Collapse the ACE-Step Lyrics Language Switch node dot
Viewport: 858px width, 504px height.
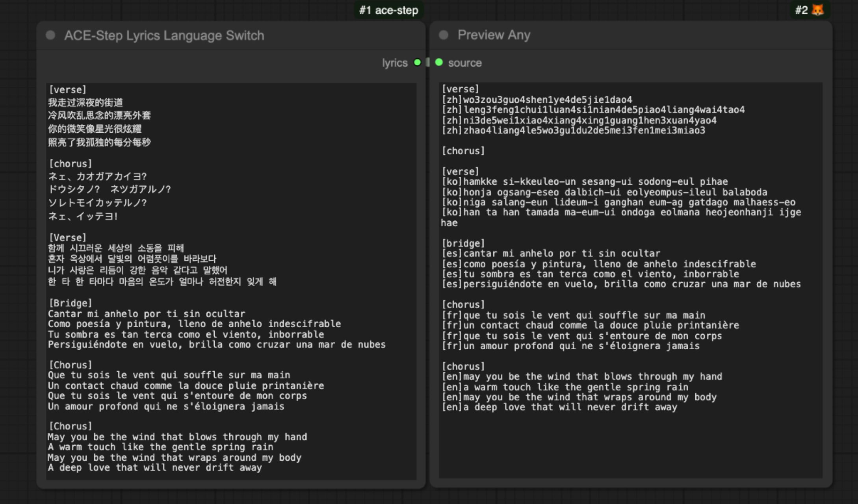click(x=50, y=35)
